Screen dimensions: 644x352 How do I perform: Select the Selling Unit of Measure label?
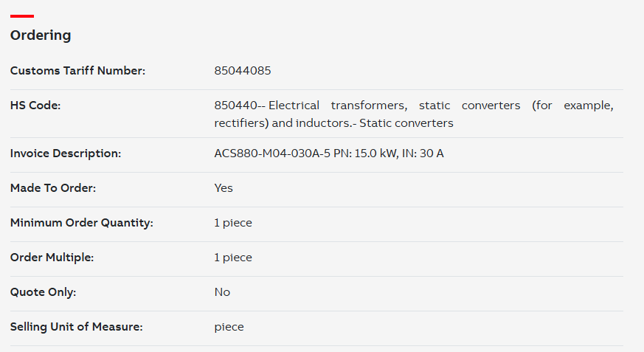click(77, 327)
